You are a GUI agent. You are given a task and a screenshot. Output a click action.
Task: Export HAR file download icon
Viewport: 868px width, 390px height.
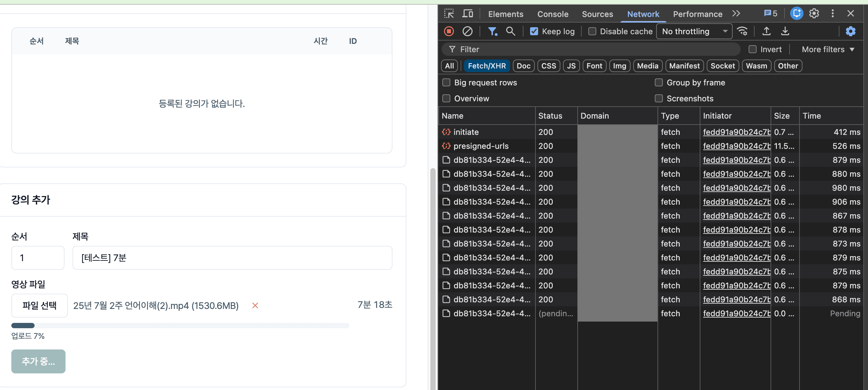click(x=785, y=31)
